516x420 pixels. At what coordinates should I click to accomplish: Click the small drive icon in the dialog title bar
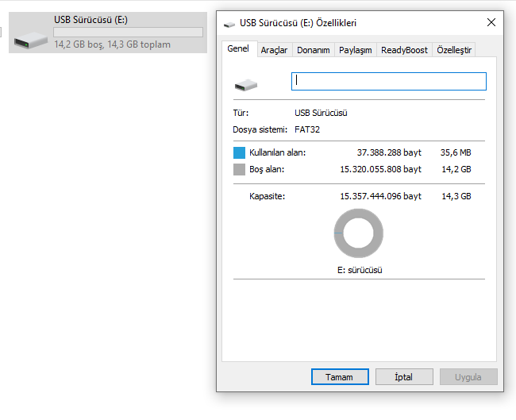229,25
